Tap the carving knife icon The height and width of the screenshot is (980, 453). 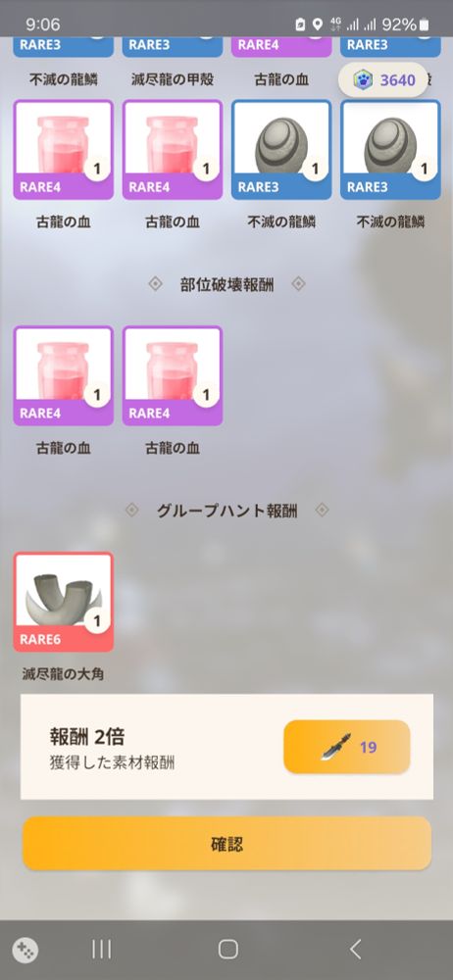click(x=336, y=747)
